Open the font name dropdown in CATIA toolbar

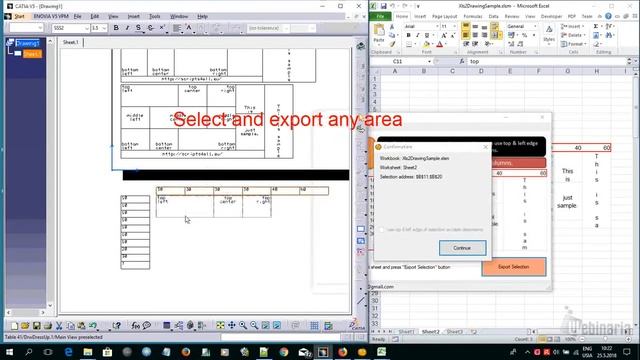point(87,28)
